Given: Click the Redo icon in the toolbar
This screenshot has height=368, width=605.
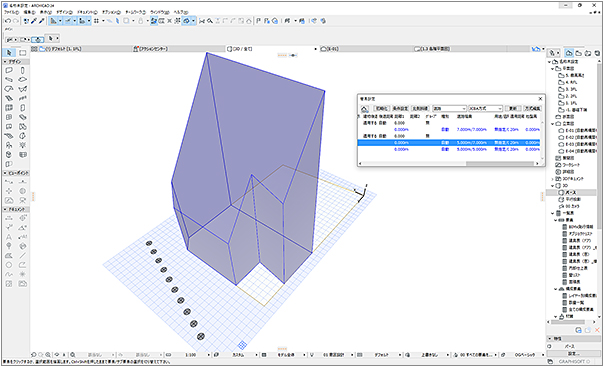Looking at the screenshot, I should (x=15, y=21).
